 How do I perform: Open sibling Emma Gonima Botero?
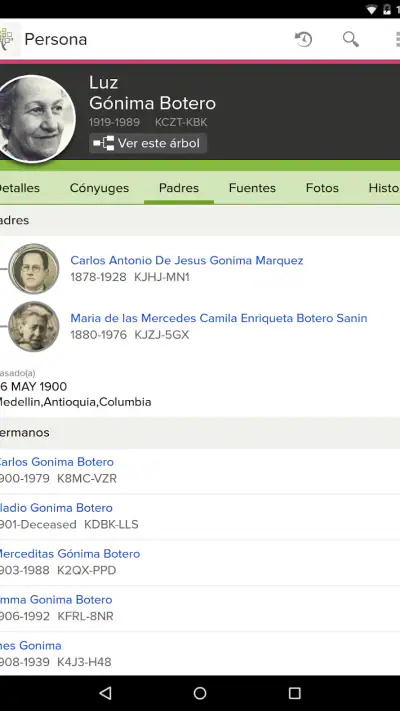point(55,599)
